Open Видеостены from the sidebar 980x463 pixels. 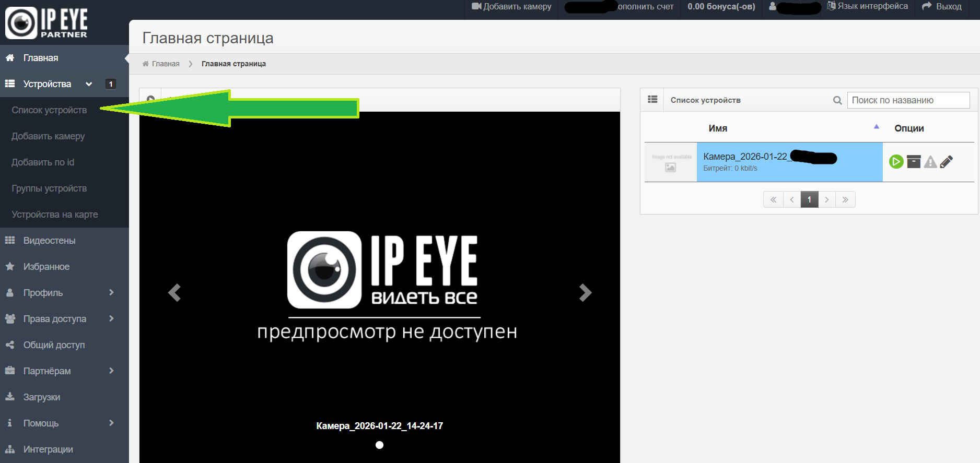49,241
